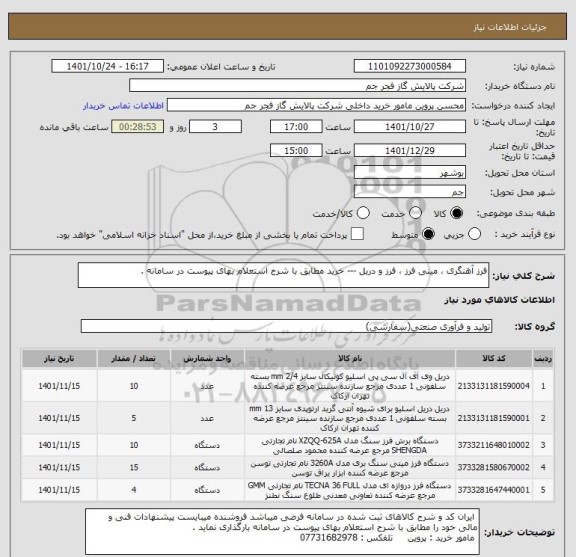Click the price validity date 1401/12/29
The image size is (576, 557).
(410, 151)
